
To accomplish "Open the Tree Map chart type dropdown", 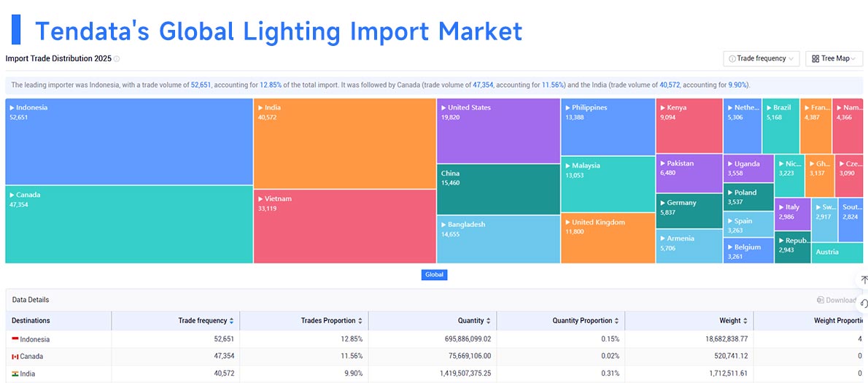I will coord(834,58).
